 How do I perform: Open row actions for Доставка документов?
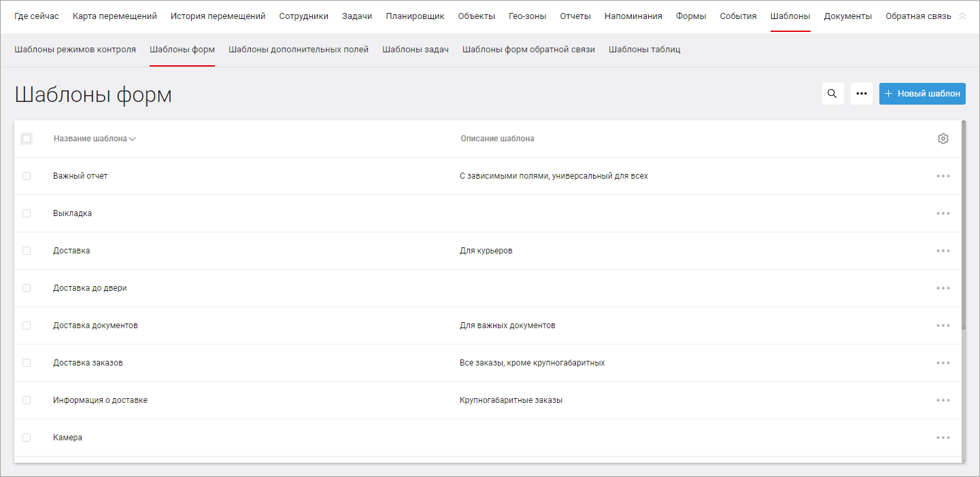click(x=943, y=325)
